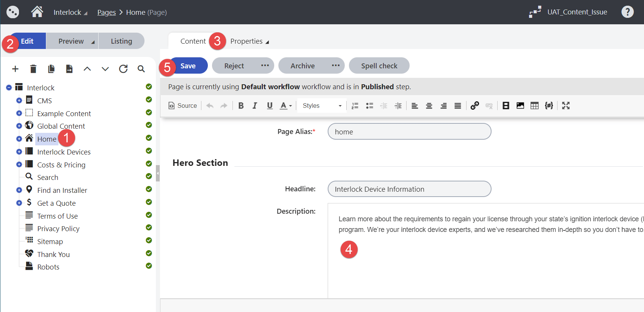The image size is (644, 312).
Task: Move page up in the tree
Action: pos(87,69)
